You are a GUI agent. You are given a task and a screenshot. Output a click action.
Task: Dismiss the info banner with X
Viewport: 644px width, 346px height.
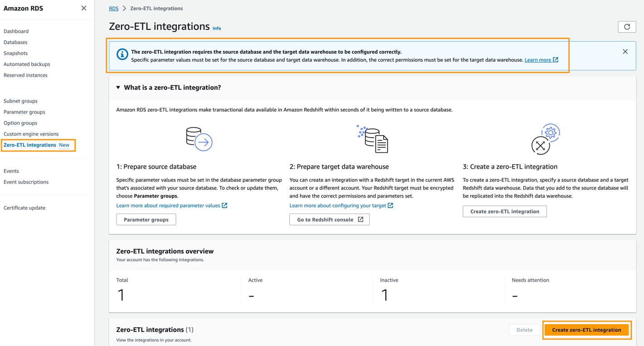tap(625, 52)
